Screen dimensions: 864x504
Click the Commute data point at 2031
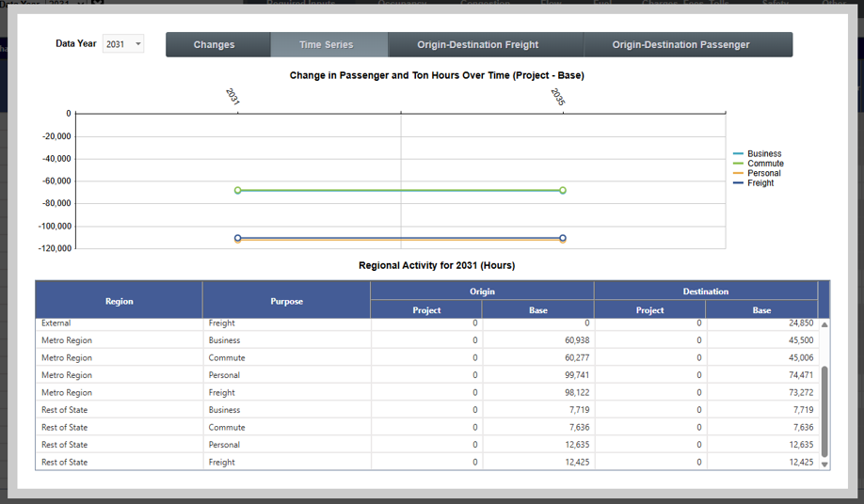point(238,190)
